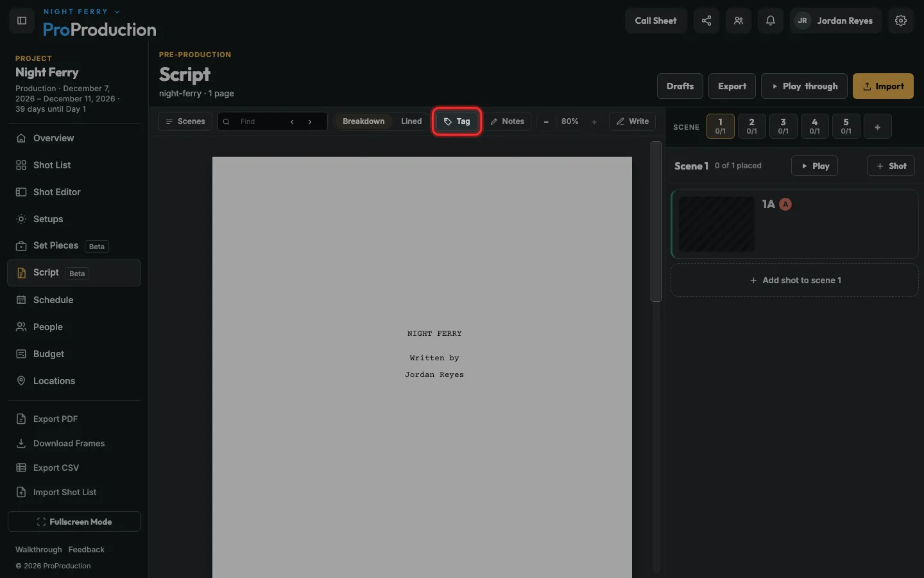This screenshot has height=578, width=924.
Task: Select scene 5 tab
Action: (x=846, y=127)
